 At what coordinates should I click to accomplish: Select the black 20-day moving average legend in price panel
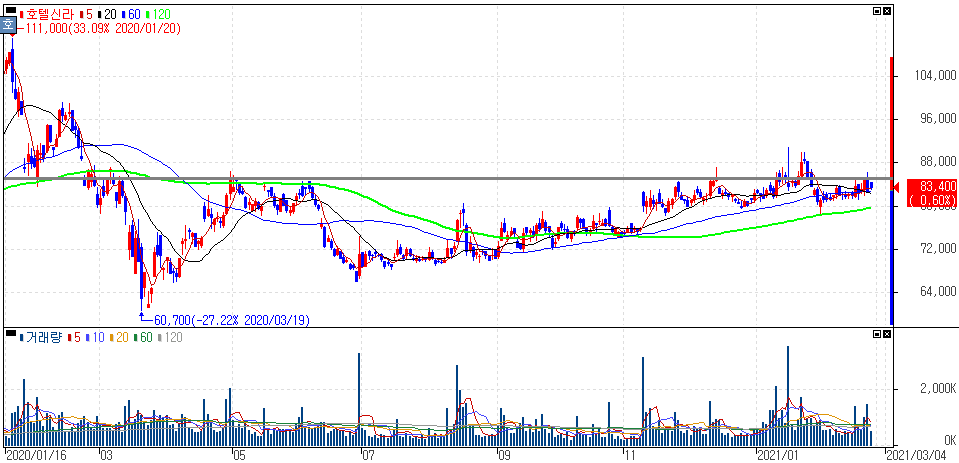tap(107, 13)
